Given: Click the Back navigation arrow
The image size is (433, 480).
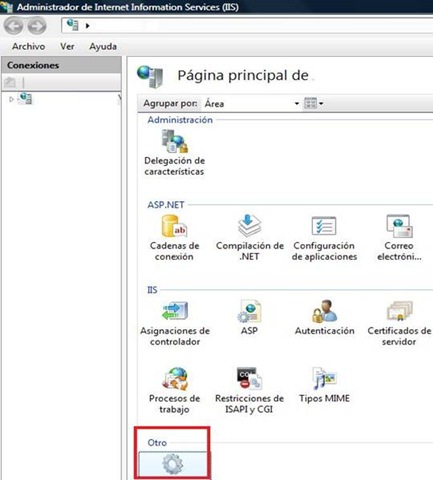Looking at the screenshot, I should click(13, 26).
